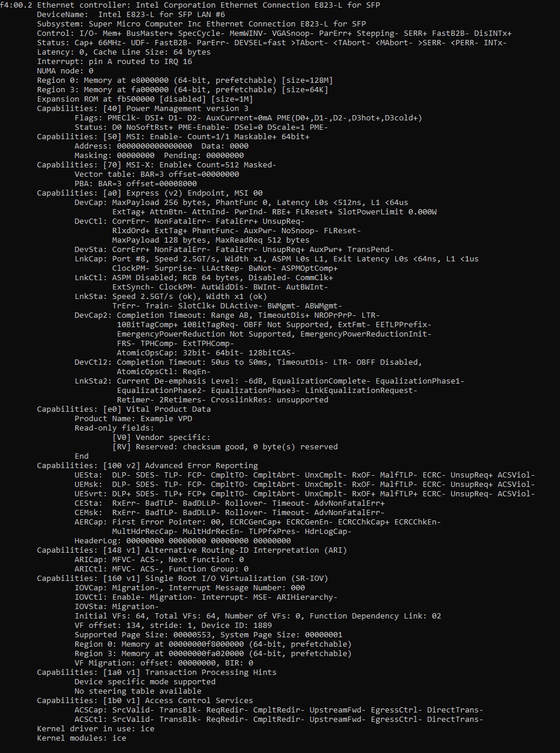Click the Expansion ROM at fb500000 line
This screenshot has width=560, height=753.
pos(145,99)
